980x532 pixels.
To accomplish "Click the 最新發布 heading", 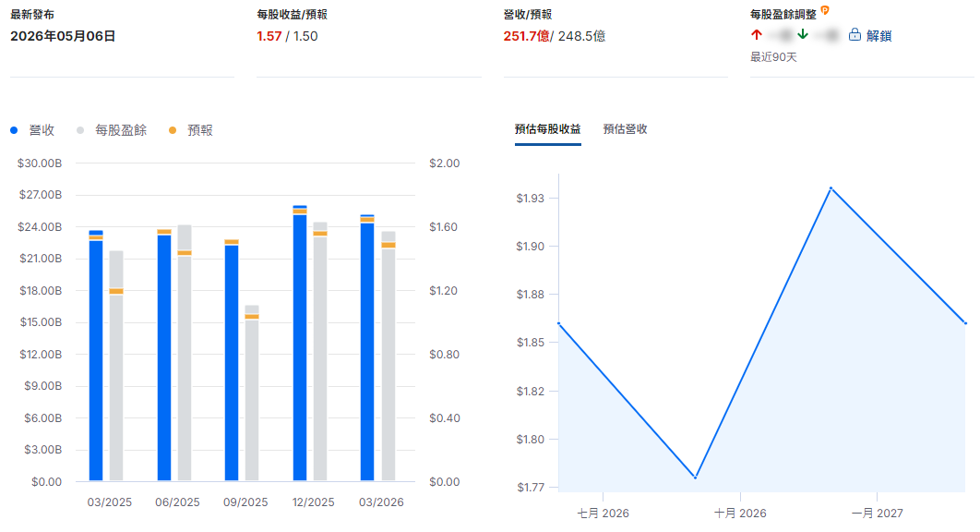I will 32,15.
